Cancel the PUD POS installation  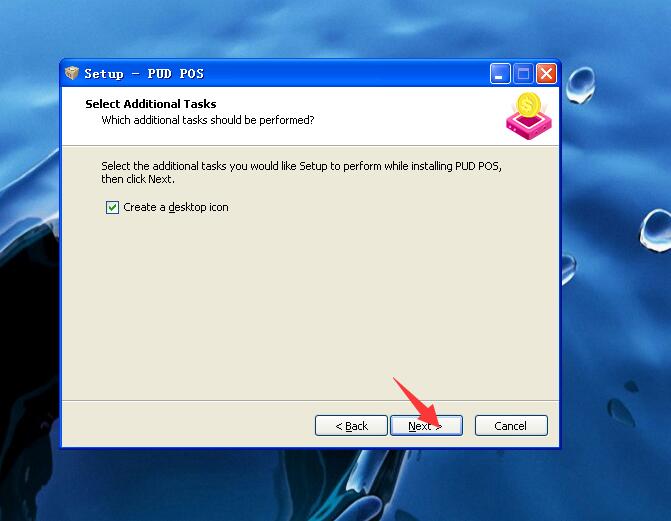point(511,426)
